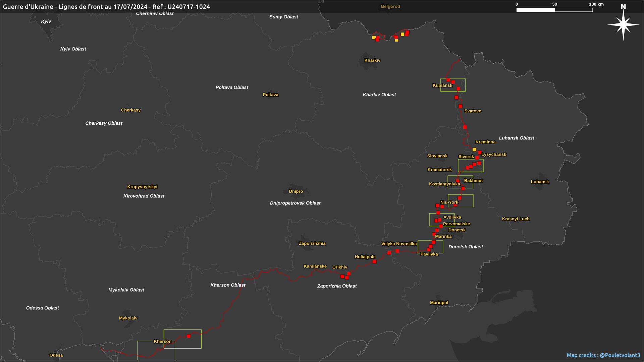
Task: Click the Map credits @Pouletvolant3 text
Action: [x=603, y=355]
